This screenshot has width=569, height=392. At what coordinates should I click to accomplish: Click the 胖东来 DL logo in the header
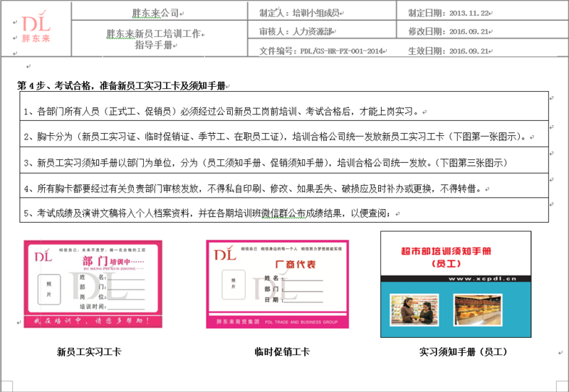click(x=36, y=27)
